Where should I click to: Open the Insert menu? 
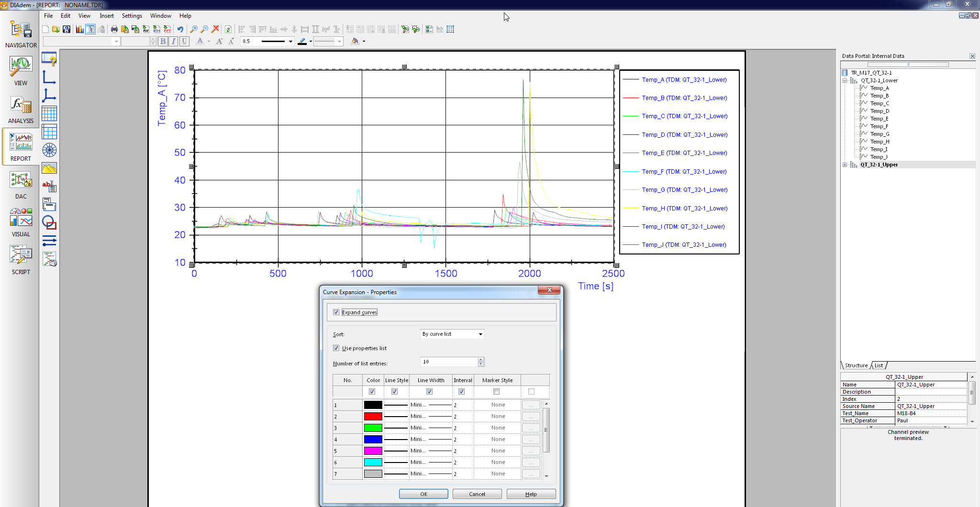pyautogui.click(x=107, y=16)
